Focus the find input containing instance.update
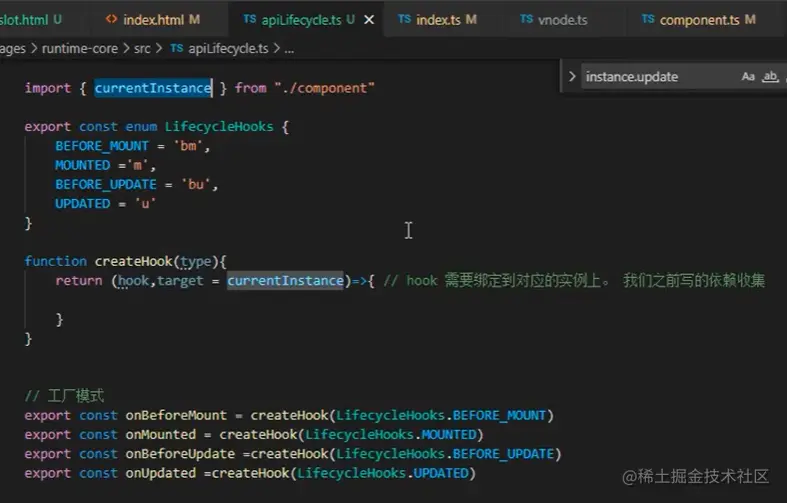The height and width of the screenshot is (503, 787). 658,77
